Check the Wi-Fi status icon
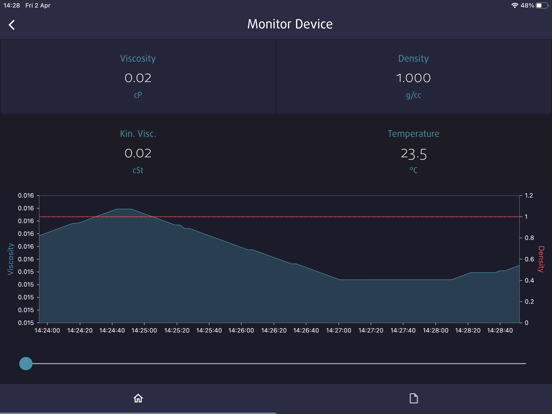The image size is (552, 414). 515,5
